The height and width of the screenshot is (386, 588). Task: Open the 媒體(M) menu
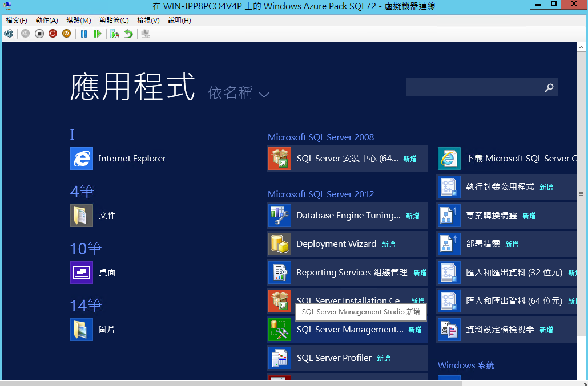coord(78,20)
